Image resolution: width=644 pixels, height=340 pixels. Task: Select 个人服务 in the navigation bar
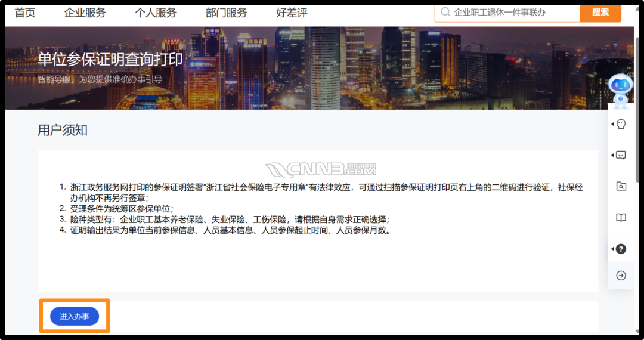pyautogui.click(x=156, y=13)
